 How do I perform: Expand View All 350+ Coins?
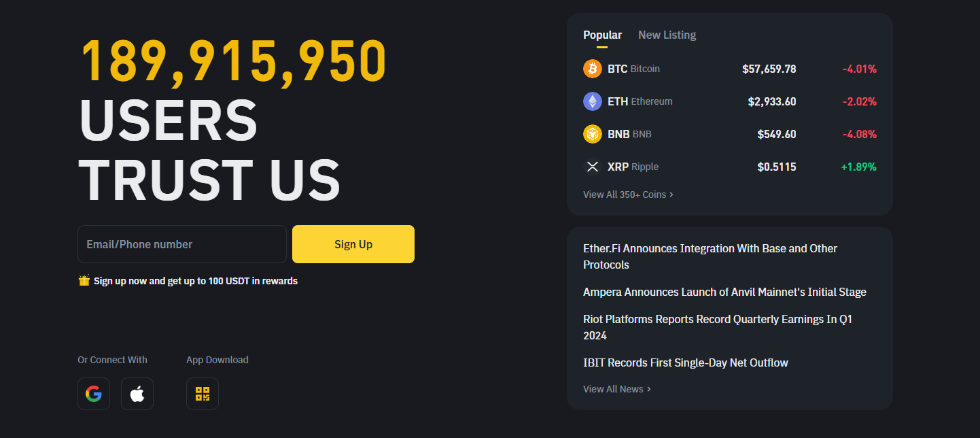point(628,195)
